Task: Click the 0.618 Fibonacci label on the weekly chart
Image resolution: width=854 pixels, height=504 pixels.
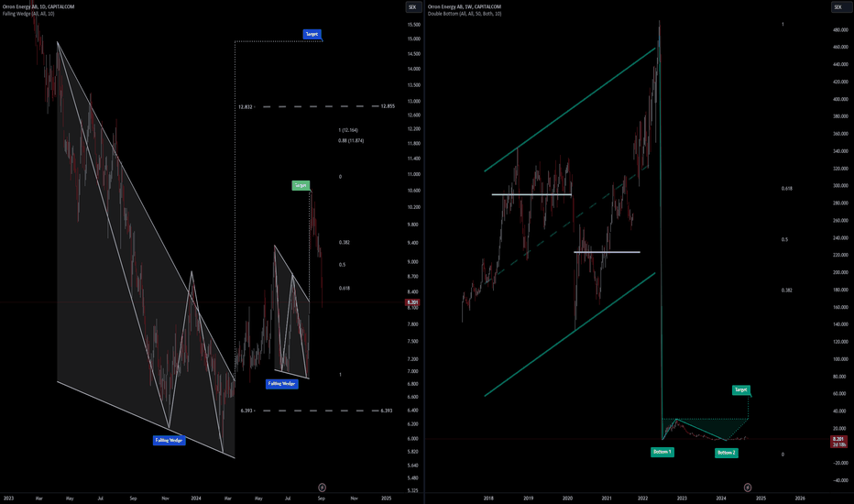Action: click(786, 189)
